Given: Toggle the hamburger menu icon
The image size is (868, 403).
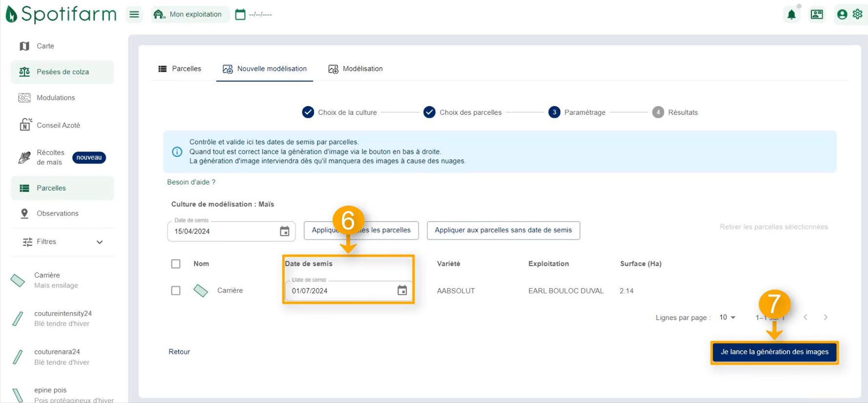Looking at the screenshot, I should point(134,15).
